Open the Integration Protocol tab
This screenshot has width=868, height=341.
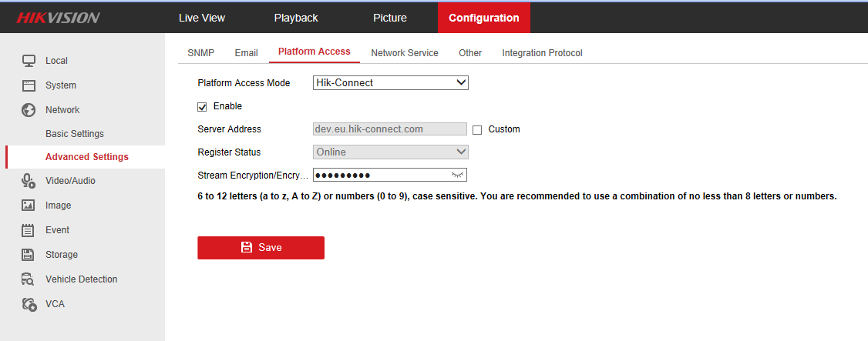tap(542, 53)
